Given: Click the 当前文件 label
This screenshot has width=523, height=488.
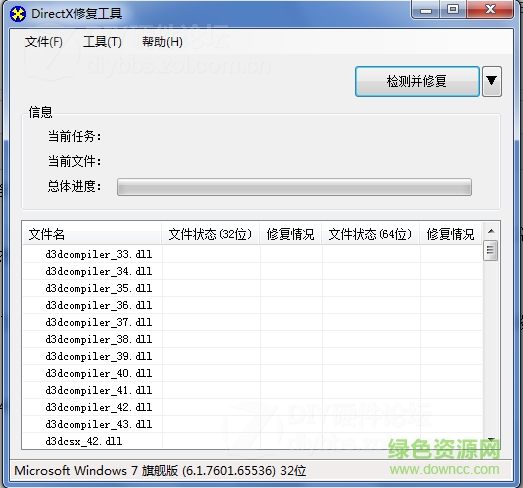Looking at the screenshot, I should [74, 161].
